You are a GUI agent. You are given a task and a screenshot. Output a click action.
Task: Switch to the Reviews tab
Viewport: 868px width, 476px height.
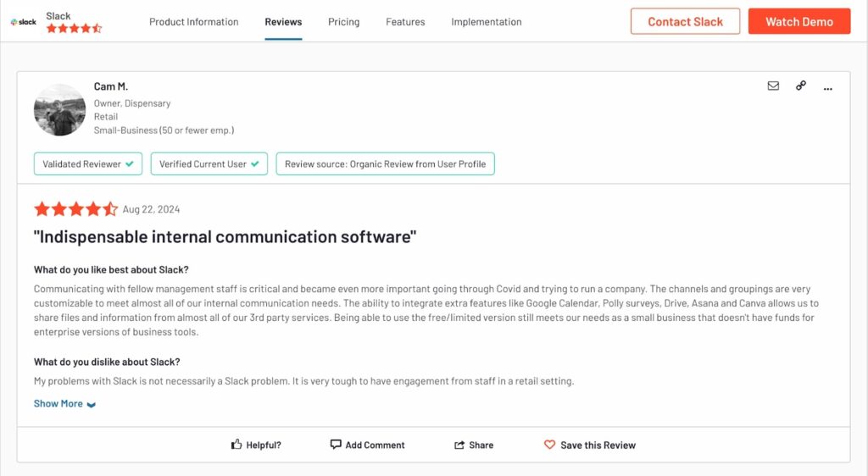(x=283, y=21)
